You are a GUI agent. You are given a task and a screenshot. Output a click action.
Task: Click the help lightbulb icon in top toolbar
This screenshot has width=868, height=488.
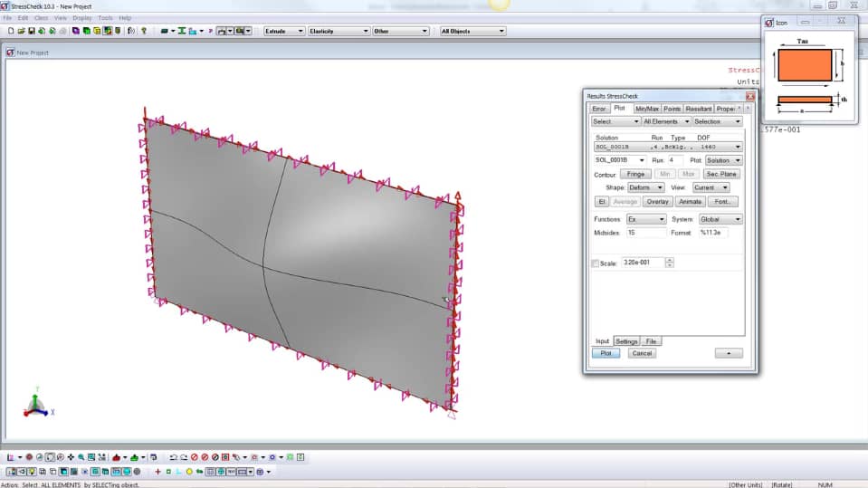tap(144, 31)
